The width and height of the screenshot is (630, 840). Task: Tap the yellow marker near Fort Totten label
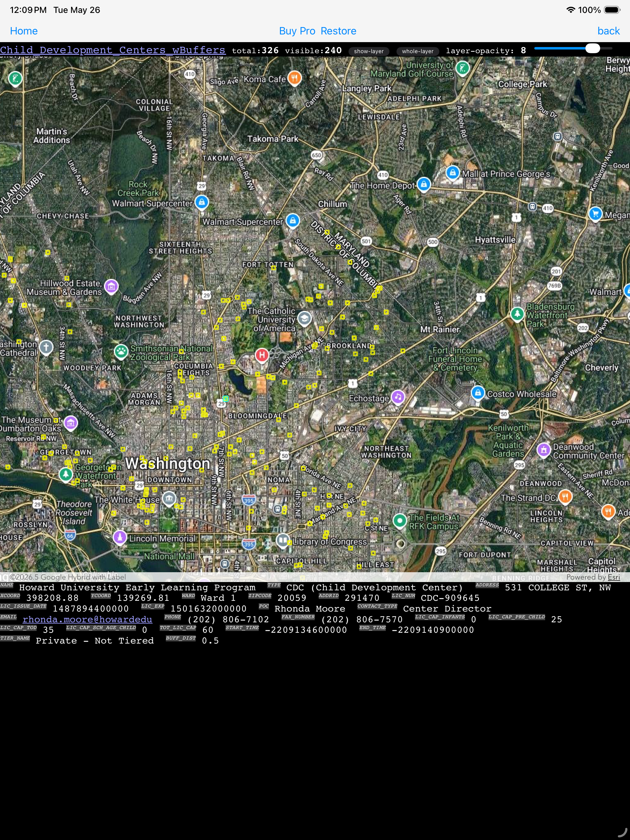[273, 268]
